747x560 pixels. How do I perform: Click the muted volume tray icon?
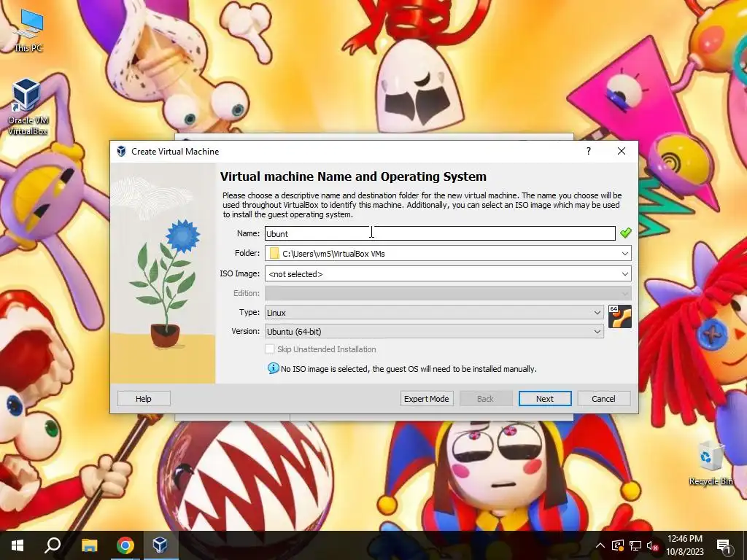point(653,545)
